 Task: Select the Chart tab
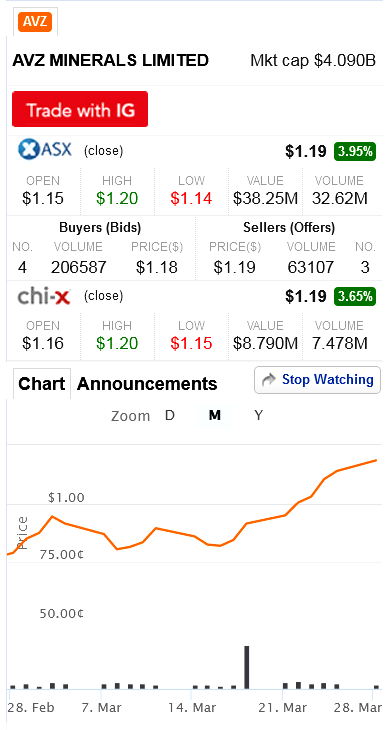coord(42,384)
